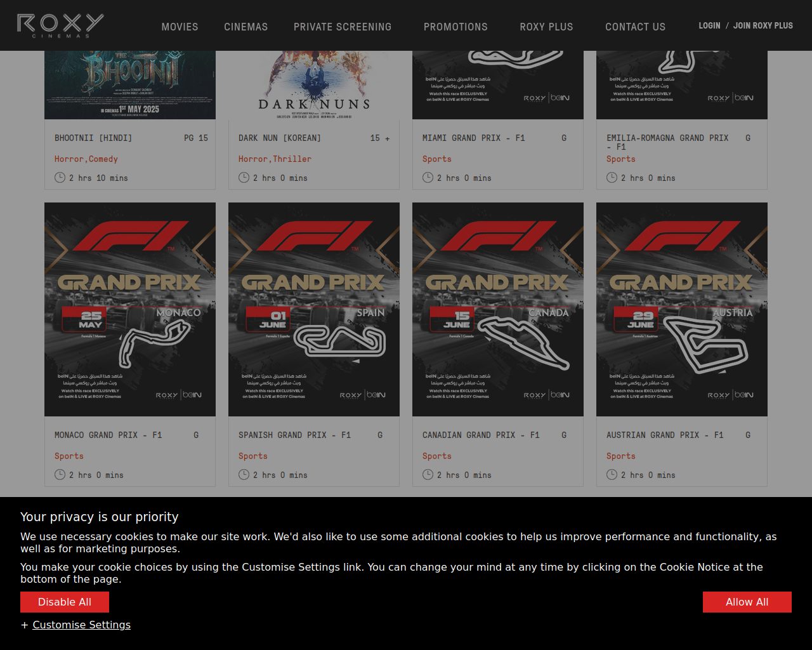The image size is (812, 650).
Task: Open the Spain Grand Prix poster
Action: [314, 309]
